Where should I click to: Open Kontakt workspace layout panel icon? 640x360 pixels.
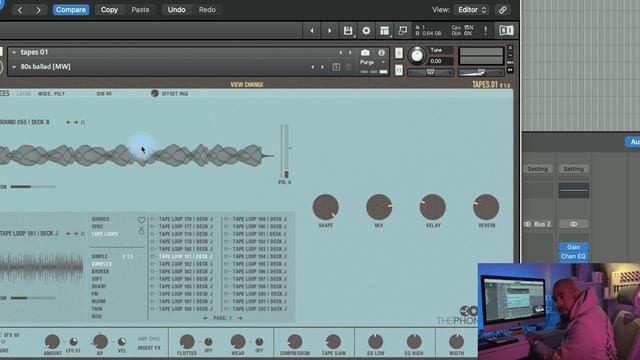click(384, 31)
